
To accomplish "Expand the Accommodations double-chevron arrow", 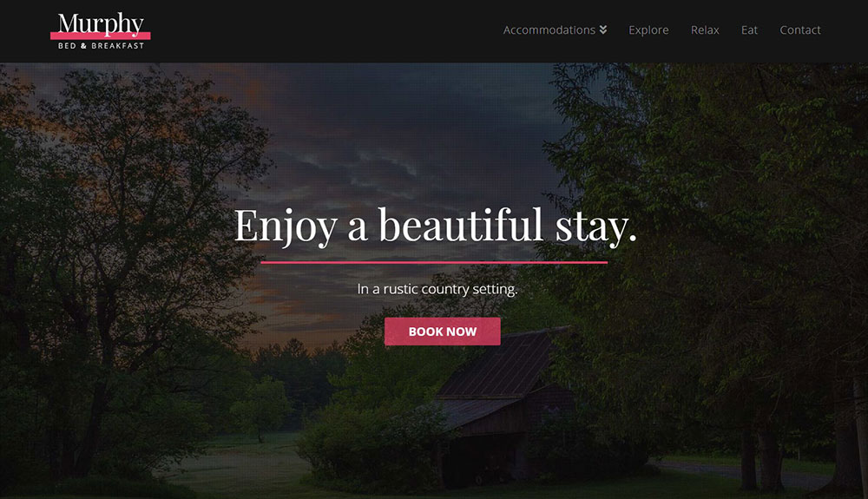I will click(x=603, y=30).
